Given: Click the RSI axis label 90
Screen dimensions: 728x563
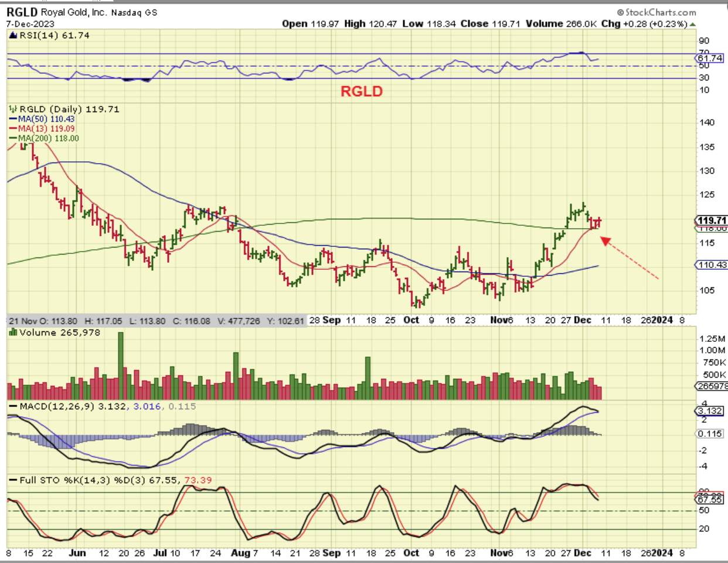Looking at the screenshot, I should [703, 41].
